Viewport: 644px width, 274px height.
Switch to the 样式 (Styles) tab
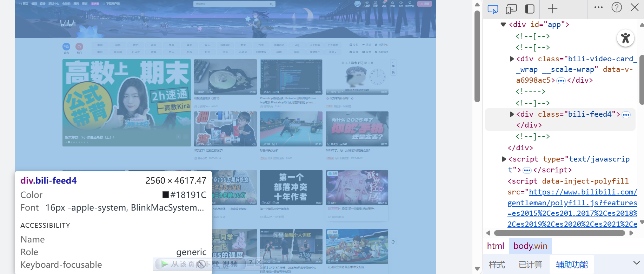[497, 265]
